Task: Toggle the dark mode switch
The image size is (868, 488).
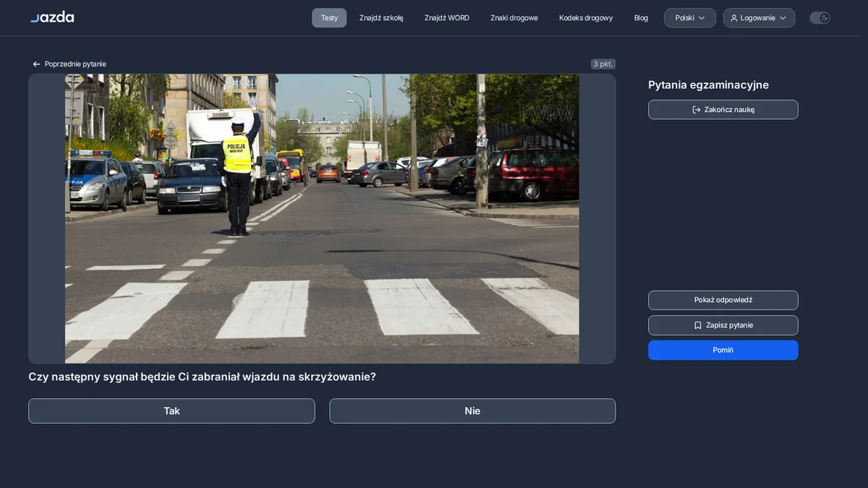Action: (820, 18)
